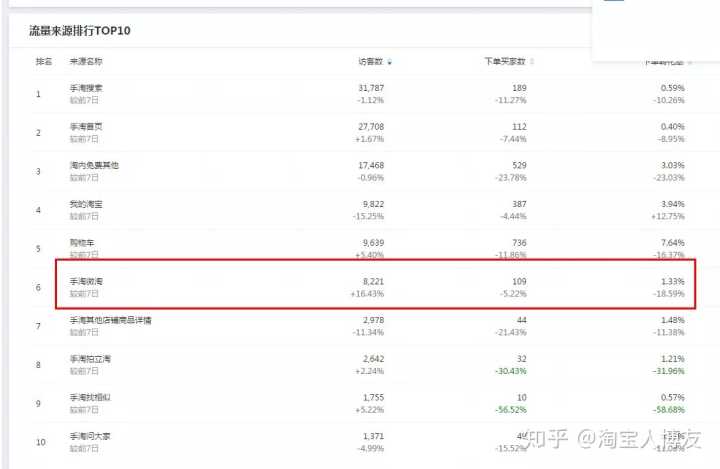
Task: Click the conversion rate 1.21%
Action: pyautogui.click(x=673, y=359)
